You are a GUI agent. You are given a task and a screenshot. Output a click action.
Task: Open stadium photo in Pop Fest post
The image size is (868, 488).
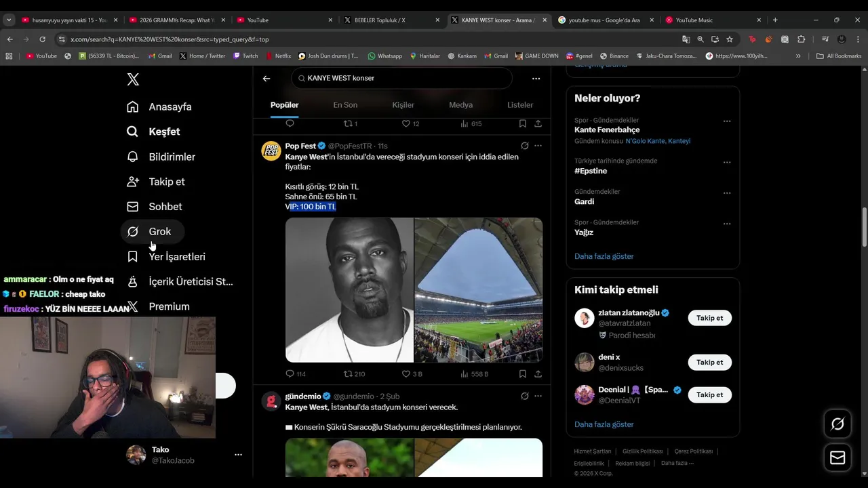479,290
